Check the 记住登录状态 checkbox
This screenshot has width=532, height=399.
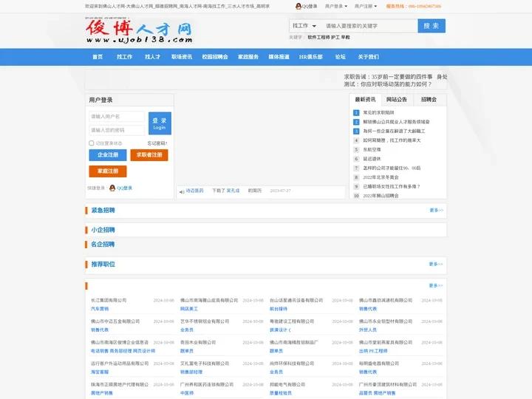pyautogui.click(x=92, y=143)
